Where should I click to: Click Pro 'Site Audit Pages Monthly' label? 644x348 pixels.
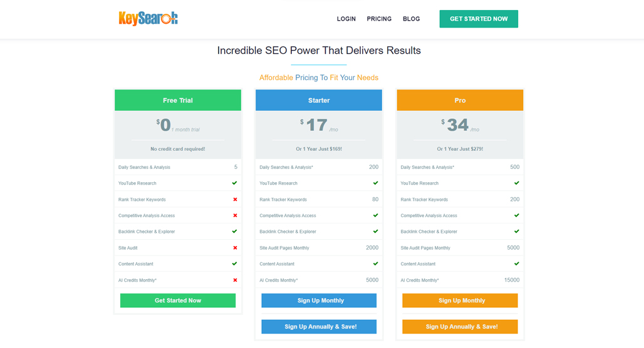click(425, 248)
